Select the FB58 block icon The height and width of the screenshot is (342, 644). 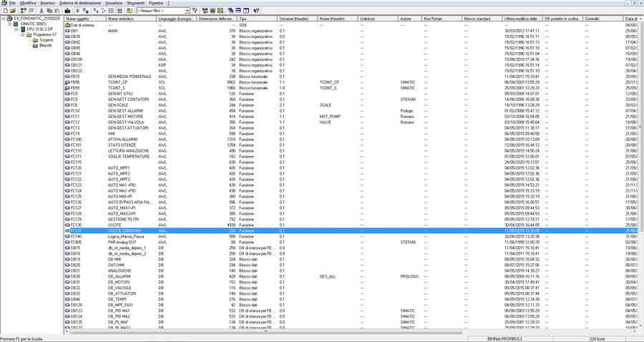tap(68, 82)
